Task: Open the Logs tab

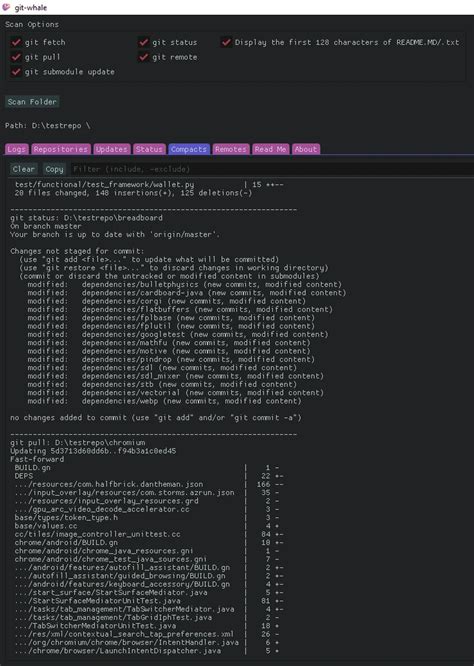Action: pyautogui.click(x=17, y=149)
